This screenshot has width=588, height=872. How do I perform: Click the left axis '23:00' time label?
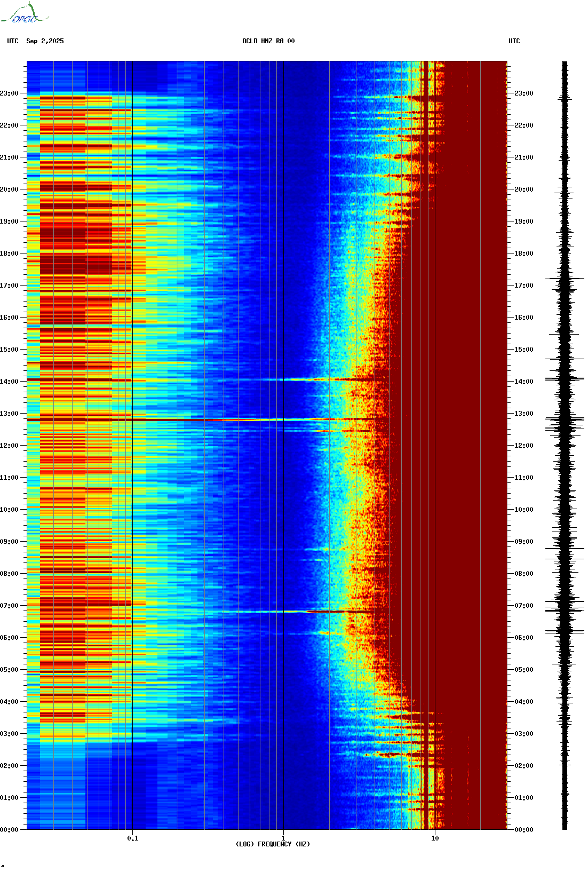9,93
